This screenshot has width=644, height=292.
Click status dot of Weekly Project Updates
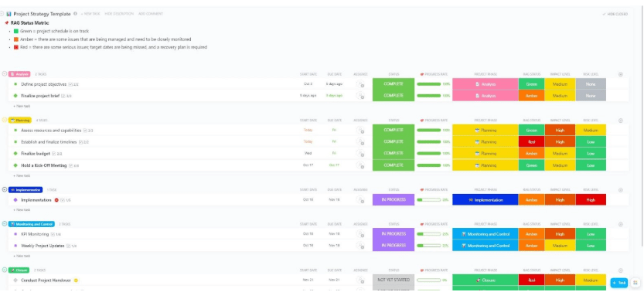[x=15, y=246]
